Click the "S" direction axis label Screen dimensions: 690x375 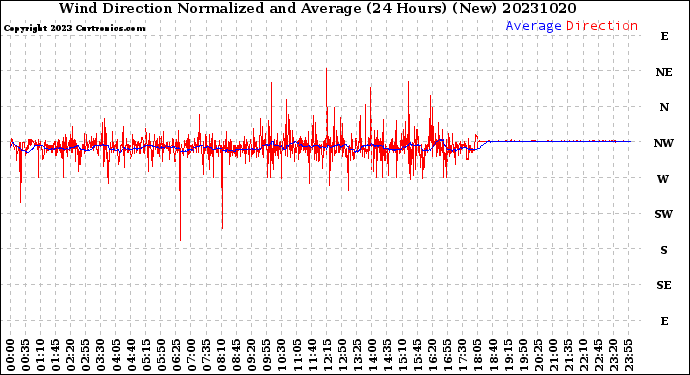coord(664,250)
